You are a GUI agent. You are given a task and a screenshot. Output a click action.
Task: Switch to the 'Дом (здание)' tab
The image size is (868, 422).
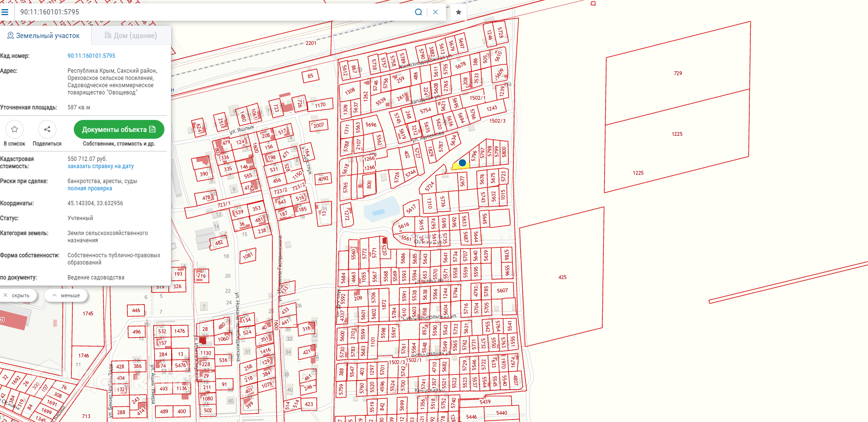point(131,36)
